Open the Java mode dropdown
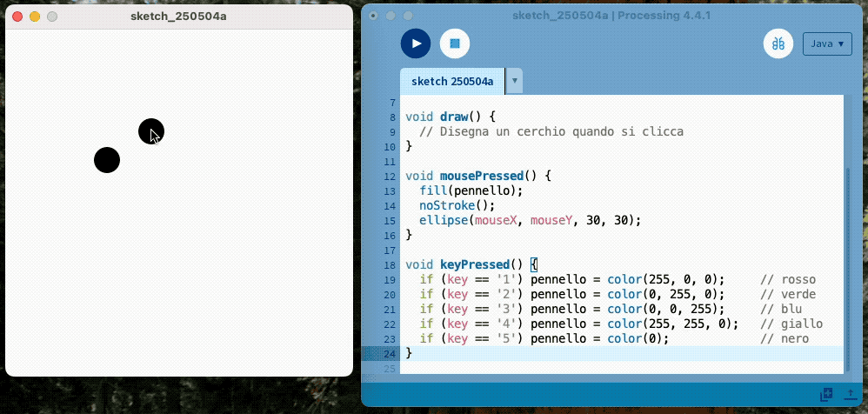This screenshot has height=414, width=868. [x=826, y=43]
